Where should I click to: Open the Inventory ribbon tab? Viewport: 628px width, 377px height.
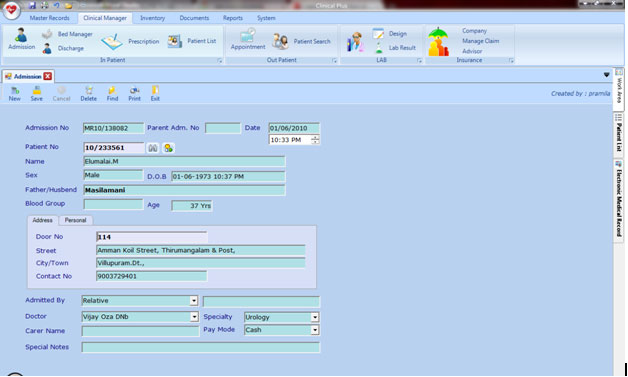[152, 18]
